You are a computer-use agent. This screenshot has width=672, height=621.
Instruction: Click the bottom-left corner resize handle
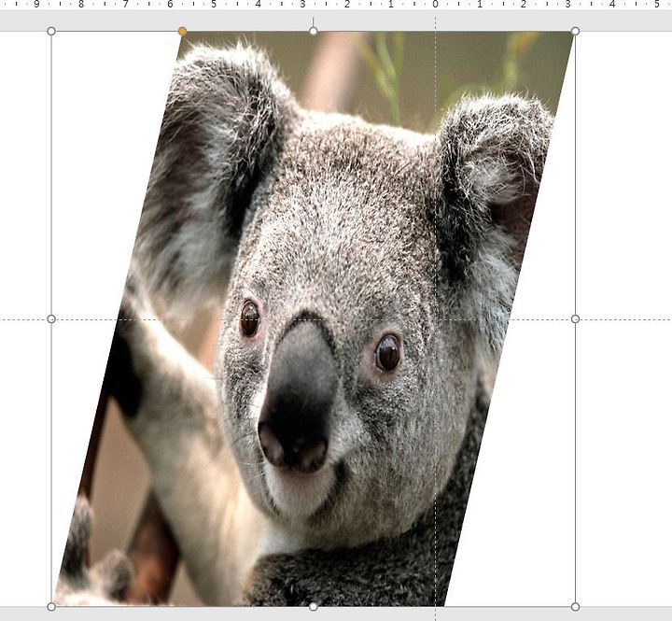[51, 606]
